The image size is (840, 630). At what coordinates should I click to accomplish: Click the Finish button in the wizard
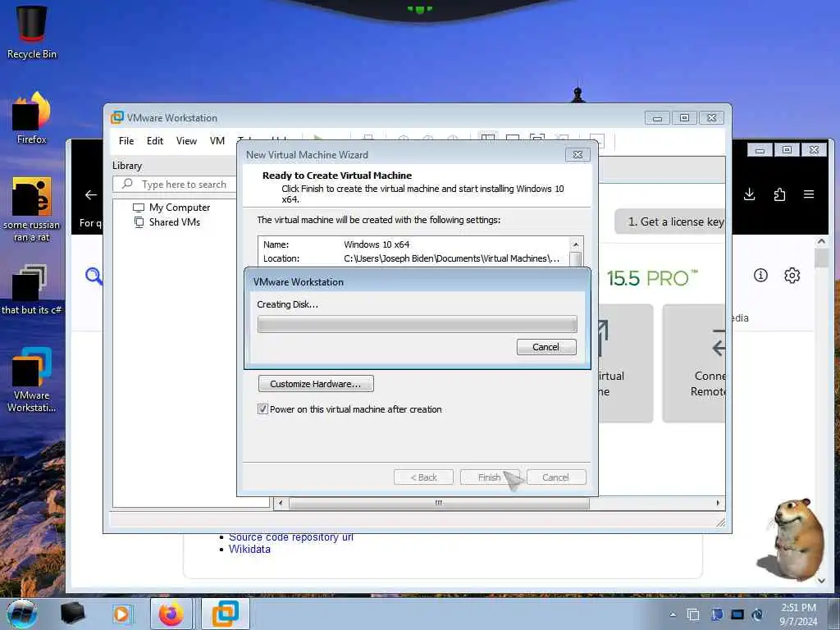[490, 477]
